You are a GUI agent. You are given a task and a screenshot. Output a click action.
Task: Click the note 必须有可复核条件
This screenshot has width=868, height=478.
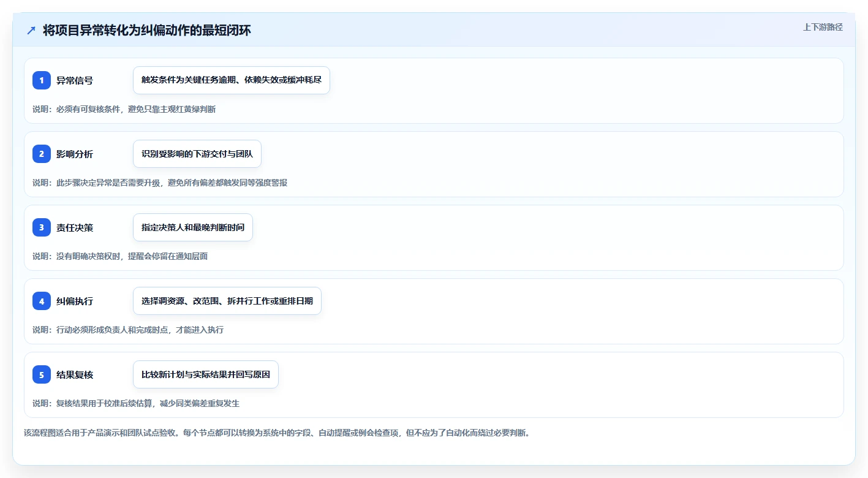tap(124, 109)
